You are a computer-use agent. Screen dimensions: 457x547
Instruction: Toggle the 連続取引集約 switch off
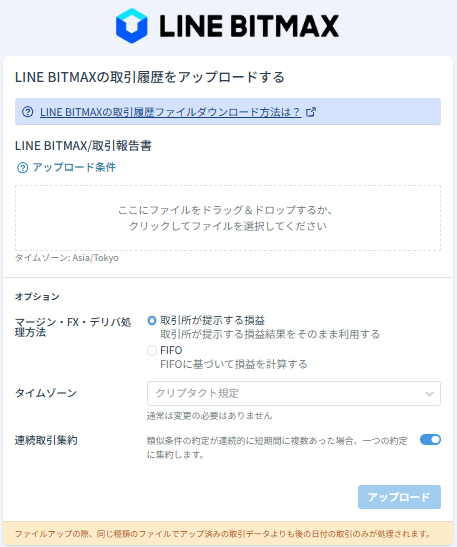pyautogui.click(x=430, y=440)
